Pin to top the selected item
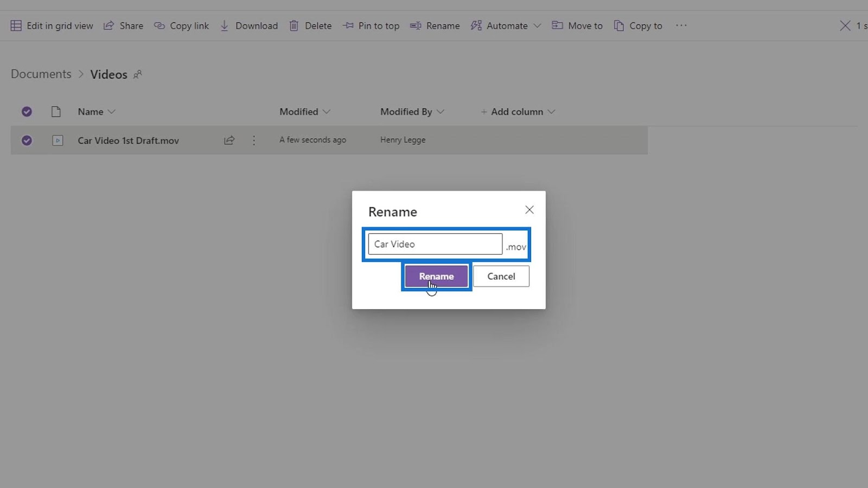The width and height of the screenshot is (868, 488). point(371,25)
